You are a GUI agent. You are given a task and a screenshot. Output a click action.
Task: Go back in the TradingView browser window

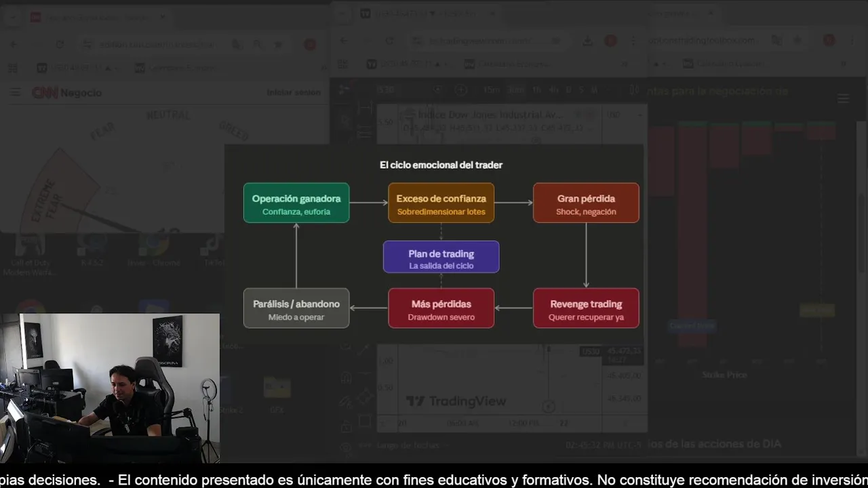[343, 41]
